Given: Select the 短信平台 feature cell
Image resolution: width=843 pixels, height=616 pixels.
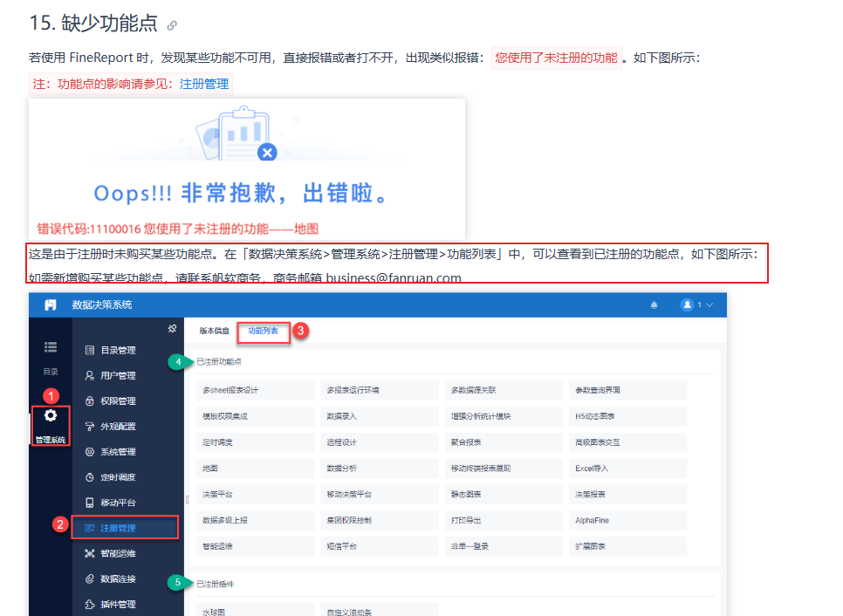Looking at the screenshot, I should tap(380, 546).
